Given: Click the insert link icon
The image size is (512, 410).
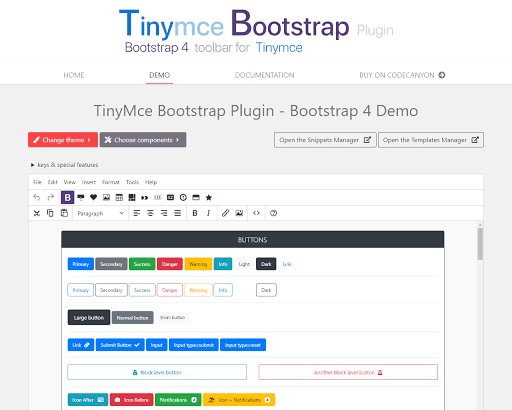Looking at the screenshot, I should [225, 213].
